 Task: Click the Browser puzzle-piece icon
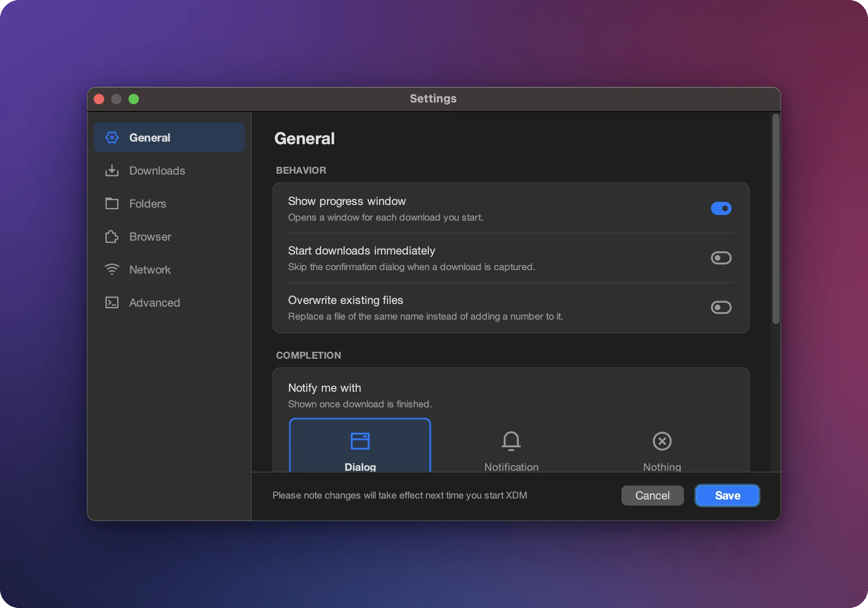click(x=112, y=236)
